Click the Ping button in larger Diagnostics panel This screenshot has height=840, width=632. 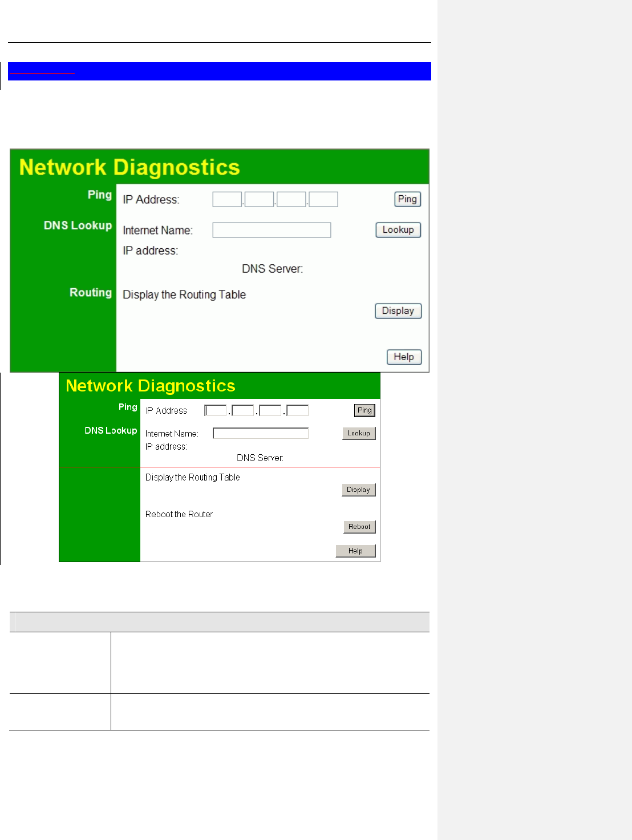pos(407,199)
